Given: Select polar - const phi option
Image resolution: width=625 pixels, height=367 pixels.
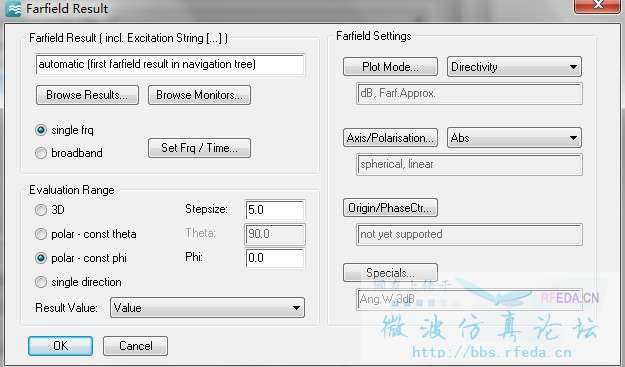Looking at the screenshot, I should click(41, 258).
